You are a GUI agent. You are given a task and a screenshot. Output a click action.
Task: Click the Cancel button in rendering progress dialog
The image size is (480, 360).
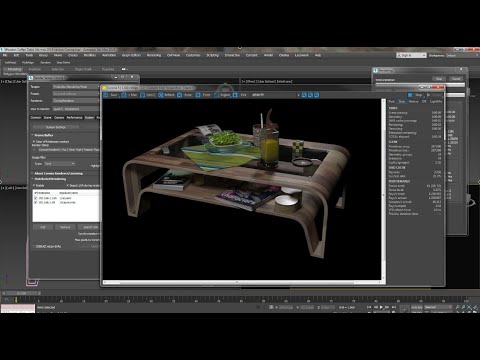point(456,79)
